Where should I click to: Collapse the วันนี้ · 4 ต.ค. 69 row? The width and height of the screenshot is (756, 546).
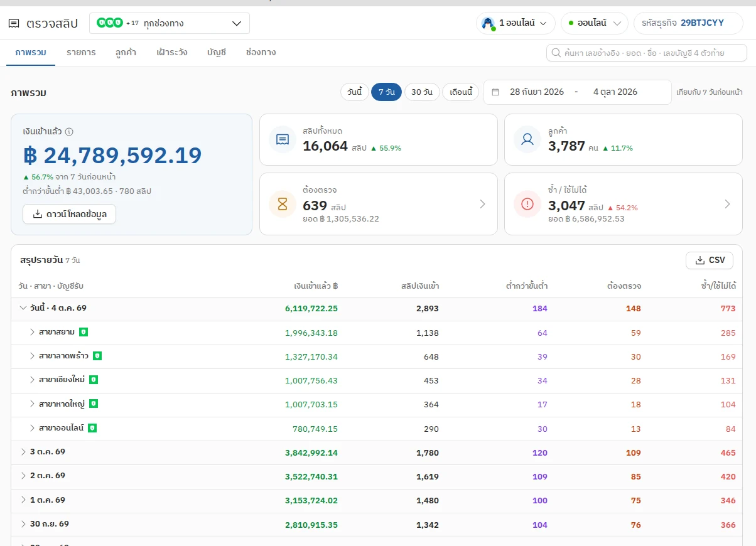[x=23, y=308]
